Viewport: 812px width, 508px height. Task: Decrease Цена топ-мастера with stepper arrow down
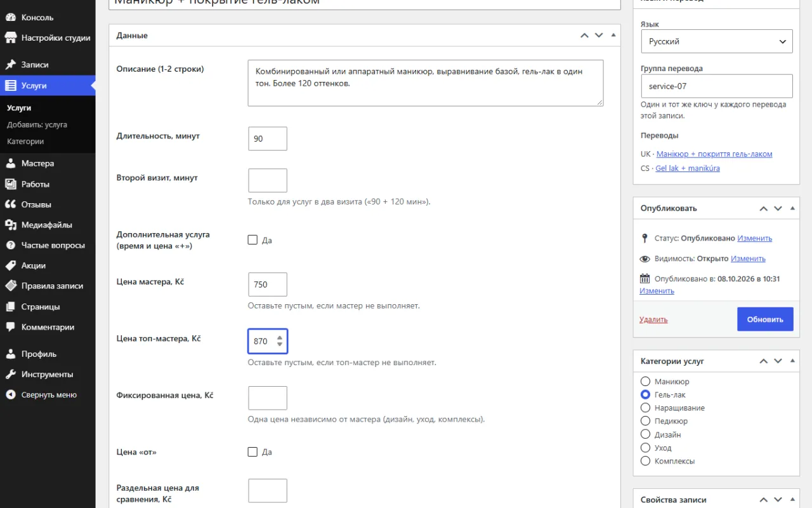click(x=280, y=345)
